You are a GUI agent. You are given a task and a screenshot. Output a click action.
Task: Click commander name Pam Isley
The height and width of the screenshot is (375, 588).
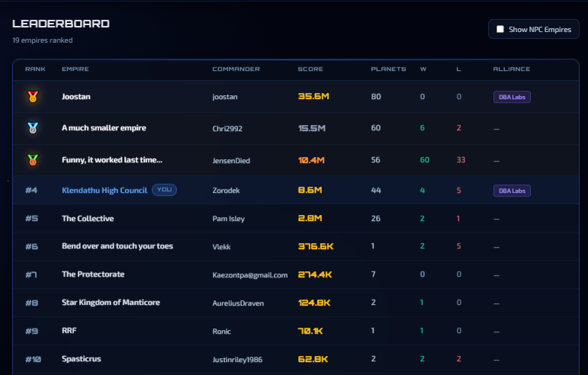click(228, 219)
